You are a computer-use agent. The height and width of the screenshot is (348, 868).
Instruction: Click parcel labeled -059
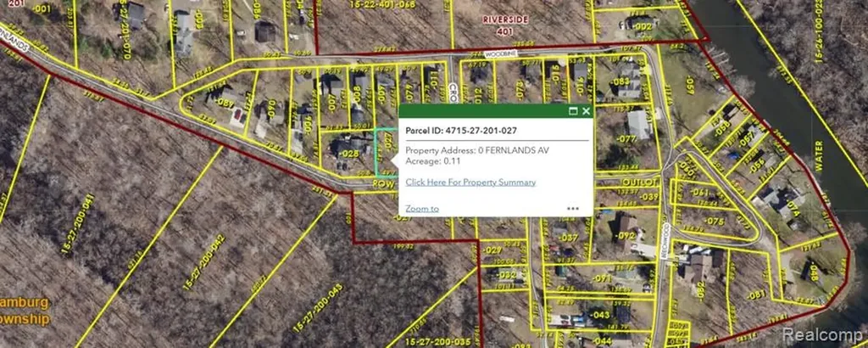pyautogui.click(x=690, y=84)
